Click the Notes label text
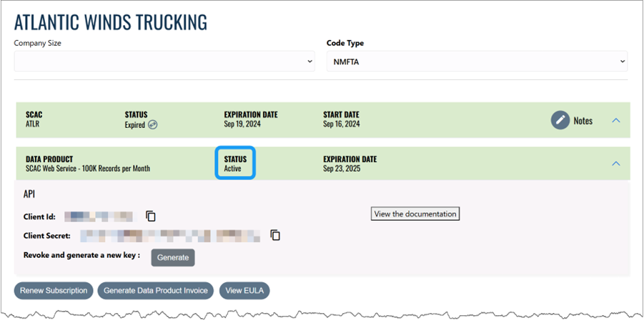The height and width of the screenshot is (323, 644). pos(583,121)
